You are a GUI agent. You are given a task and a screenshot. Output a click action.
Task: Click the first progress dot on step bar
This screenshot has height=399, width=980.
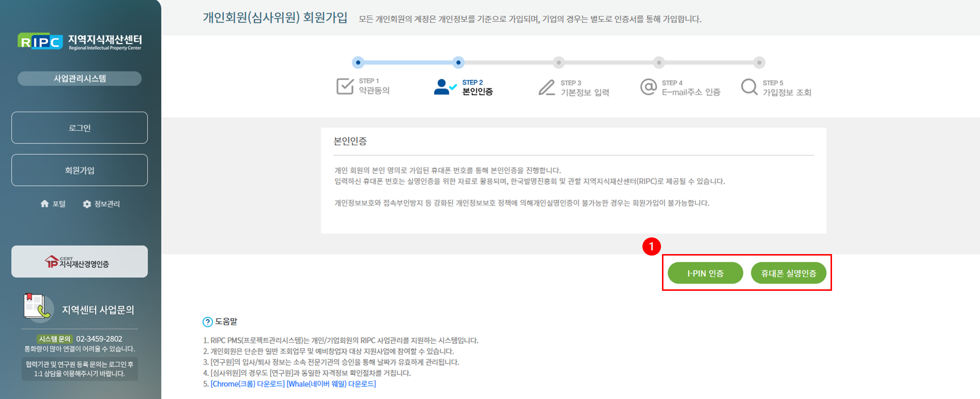point(358,63)
